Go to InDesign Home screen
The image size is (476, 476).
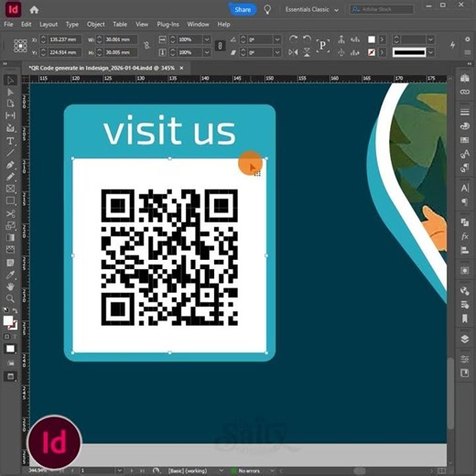[34, 10]
